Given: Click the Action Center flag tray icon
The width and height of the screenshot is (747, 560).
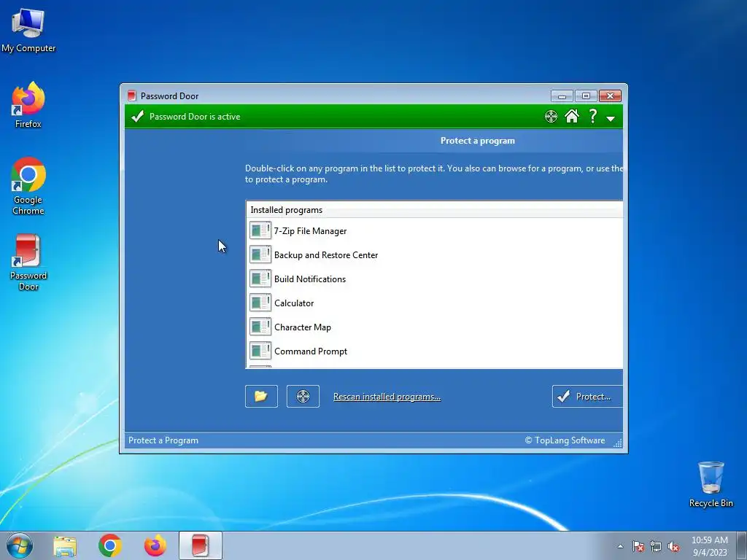Looking at the screenshot, I should tap(638, 546).
